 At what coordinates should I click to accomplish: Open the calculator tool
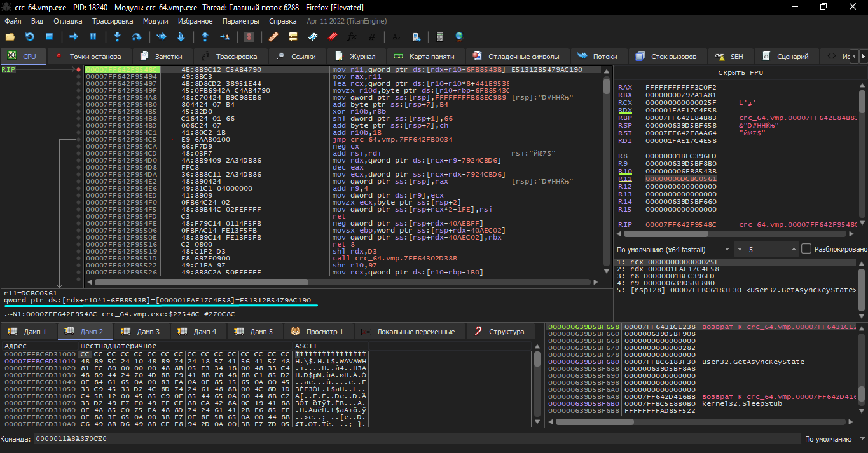439,37
